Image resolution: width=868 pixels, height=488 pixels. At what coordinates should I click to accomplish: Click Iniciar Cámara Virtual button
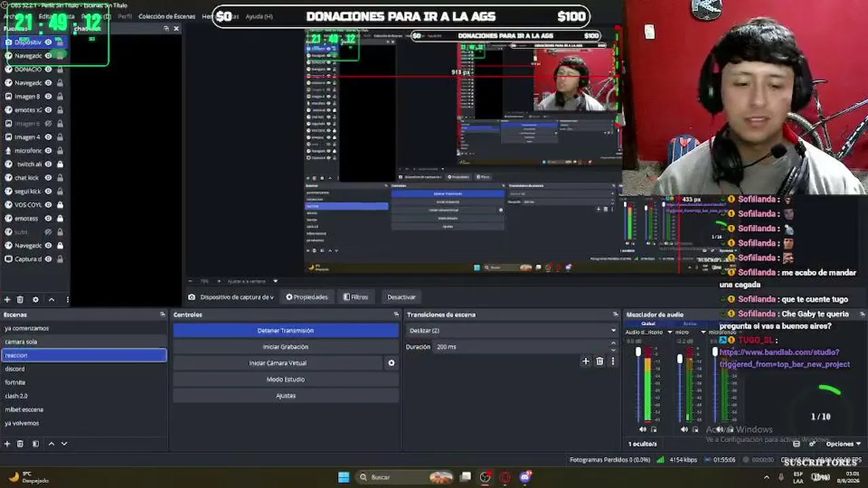coord(278,363)
